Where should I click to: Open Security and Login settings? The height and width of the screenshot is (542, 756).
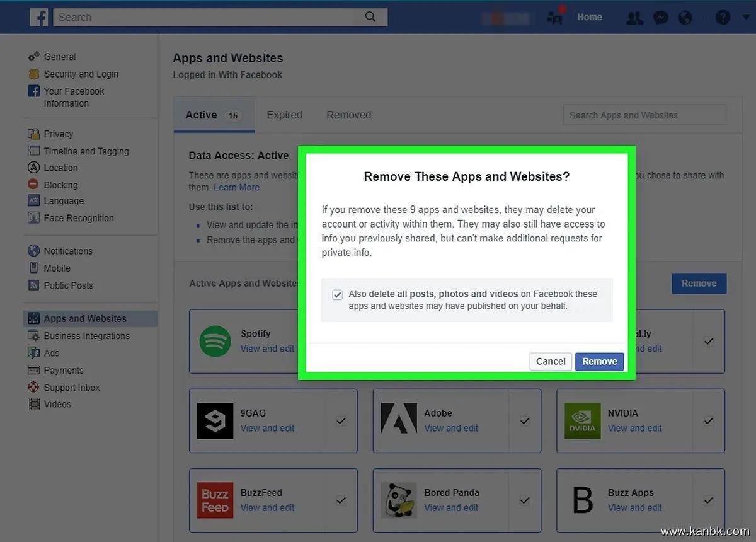(81, 74)
